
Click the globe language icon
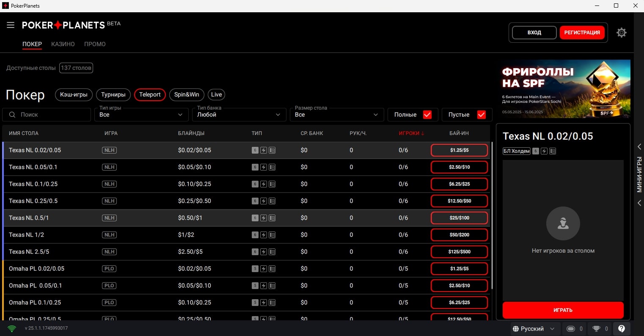pos(515,329)
